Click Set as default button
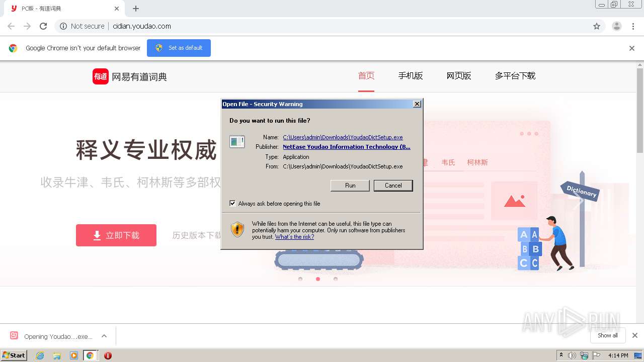Viewport: 644px width, 362px height. point(179,48)
